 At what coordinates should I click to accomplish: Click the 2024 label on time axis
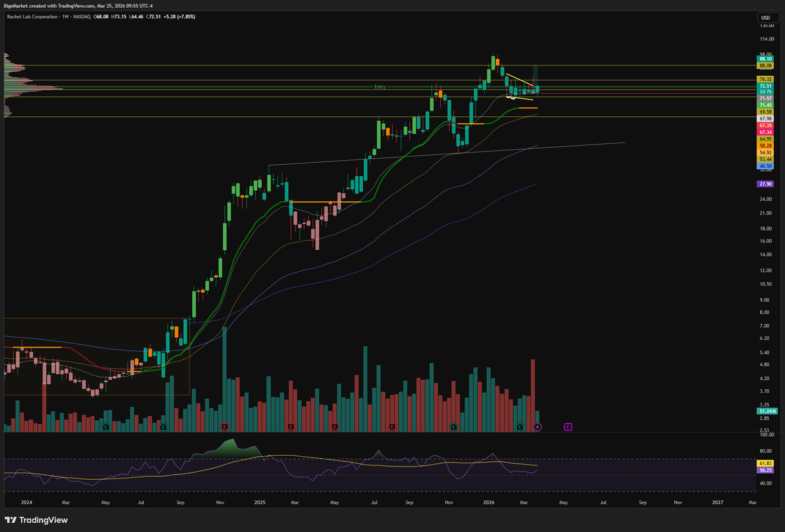coord(26,503)
